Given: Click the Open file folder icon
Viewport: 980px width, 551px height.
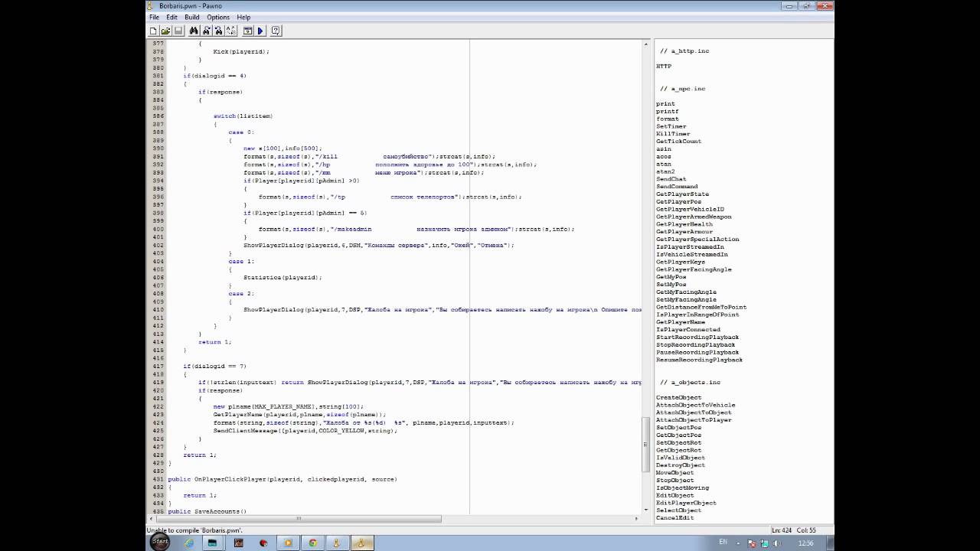Looking at the screenshot, I should [x=165, y=31].
